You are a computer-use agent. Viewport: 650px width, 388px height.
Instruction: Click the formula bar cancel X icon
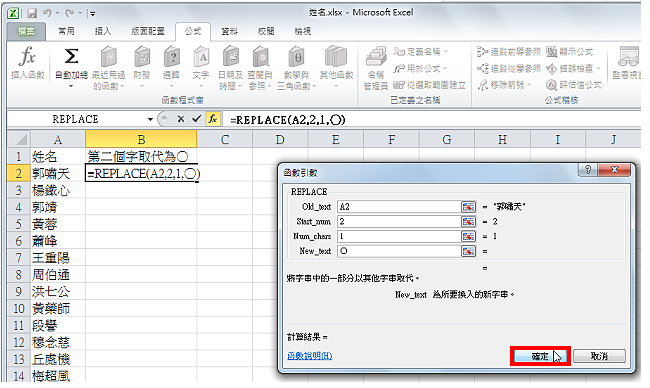[180, 119]
